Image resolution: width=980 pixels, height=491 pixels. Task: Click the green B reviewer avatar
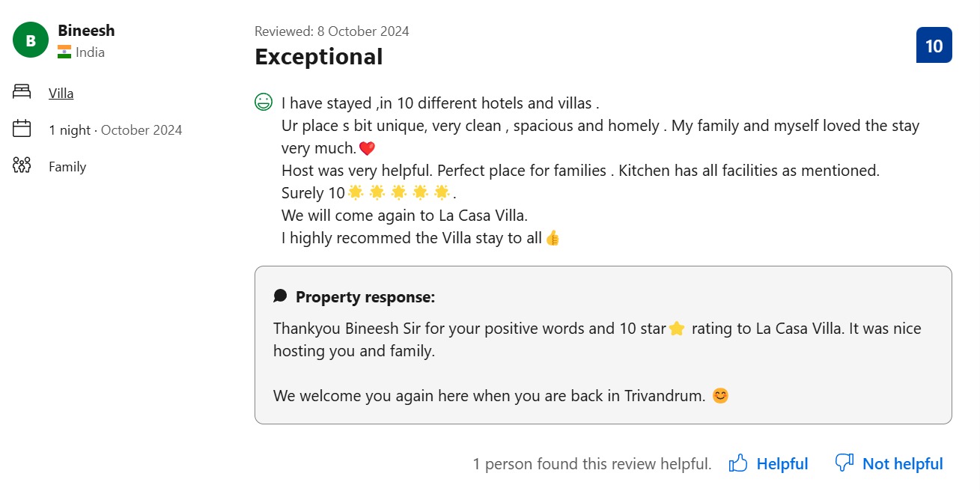click(x=31, y=41)
